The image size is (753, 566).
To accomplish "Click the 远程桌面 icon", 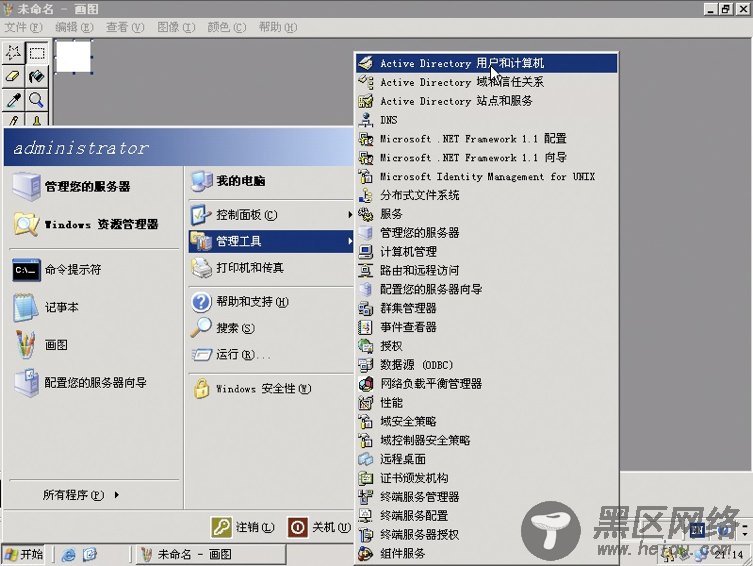I will coord(365,459).
